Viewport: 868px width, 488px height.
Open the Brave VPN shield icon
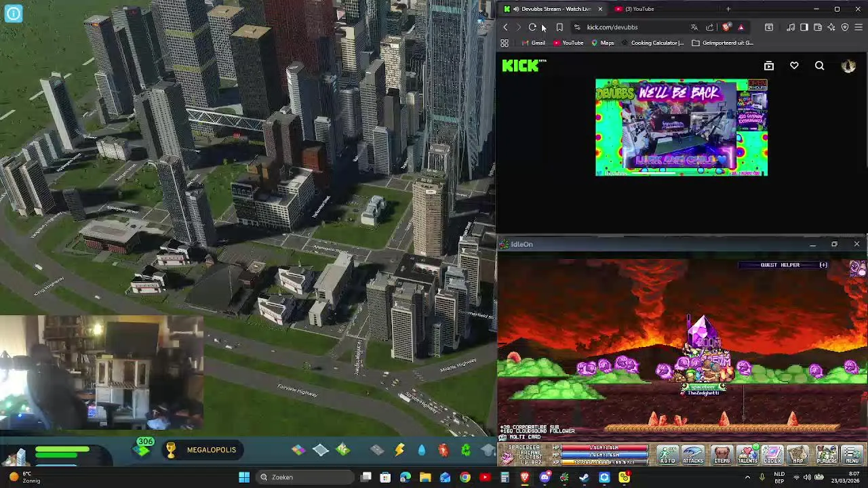click(845, 27)
